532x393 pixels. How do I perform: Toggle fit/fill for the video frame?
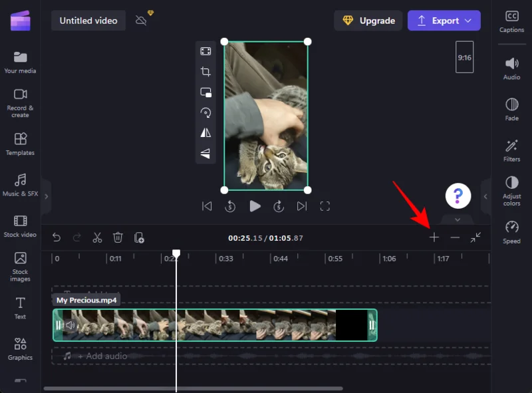pos(206,51)
